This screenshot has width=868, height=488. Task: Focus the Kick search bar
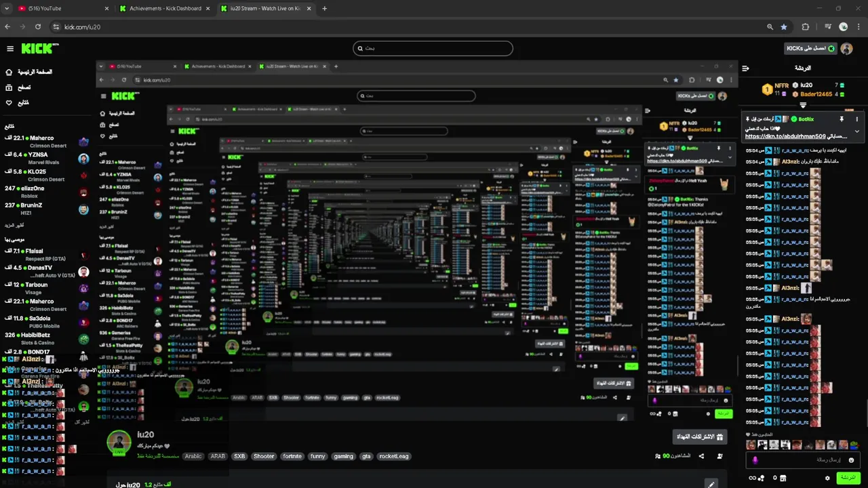tap(433, 48)
